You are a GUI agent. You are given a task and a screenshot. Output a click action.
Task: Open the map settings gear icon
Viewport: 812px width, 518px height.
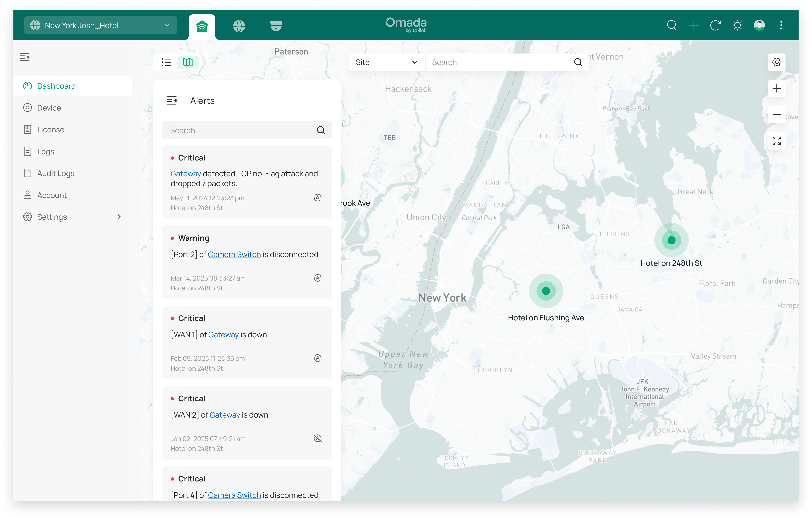point(776,62)
